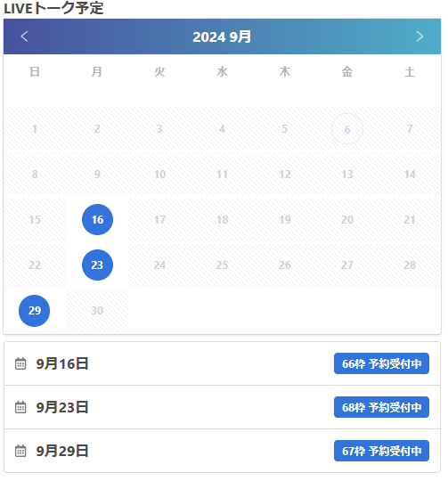The image size is (448, 481).
Task: Click the 月 weekday column header
Action: tap(97, 72)
